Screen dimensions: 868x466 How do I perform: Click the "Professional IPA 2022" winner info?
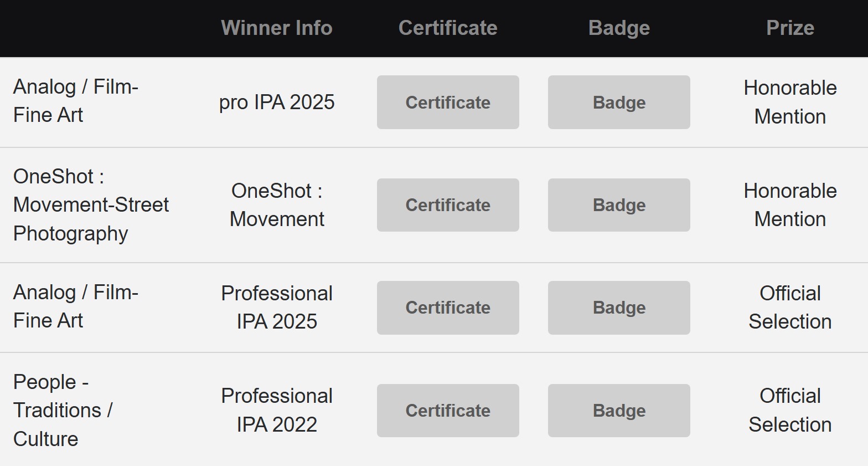click(x=277, y=411)
